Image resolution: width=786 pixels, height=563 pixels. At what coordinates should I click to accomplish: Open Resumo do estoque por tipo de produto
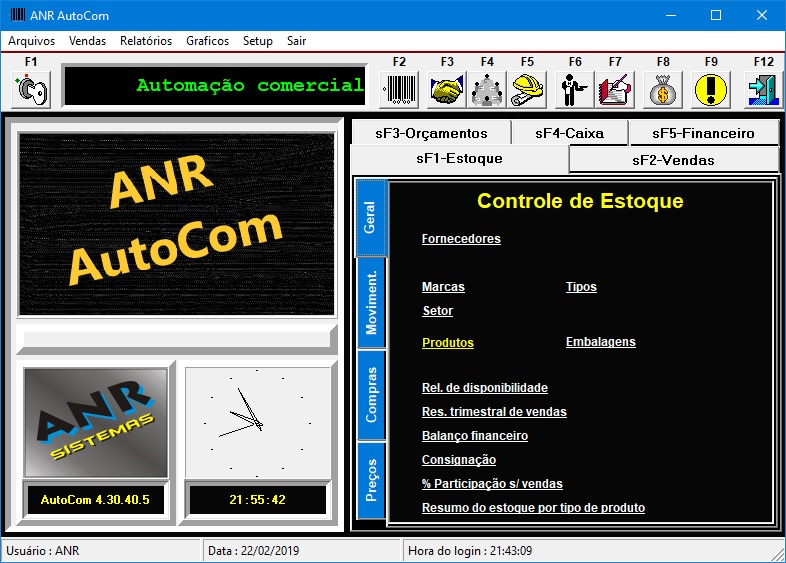pos(533,508)
